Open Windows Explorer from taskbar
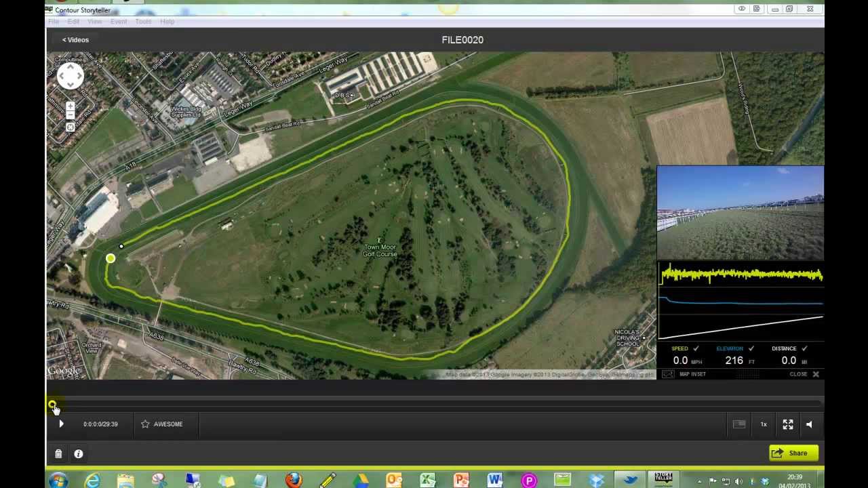This screenshot has height=488, width=868. 125,480
